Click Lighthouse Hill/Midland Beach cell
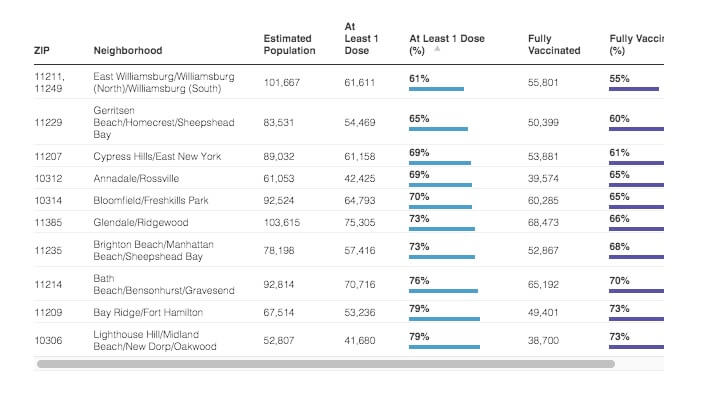Viewport: 715px width, 395px height. click(155, 340)
